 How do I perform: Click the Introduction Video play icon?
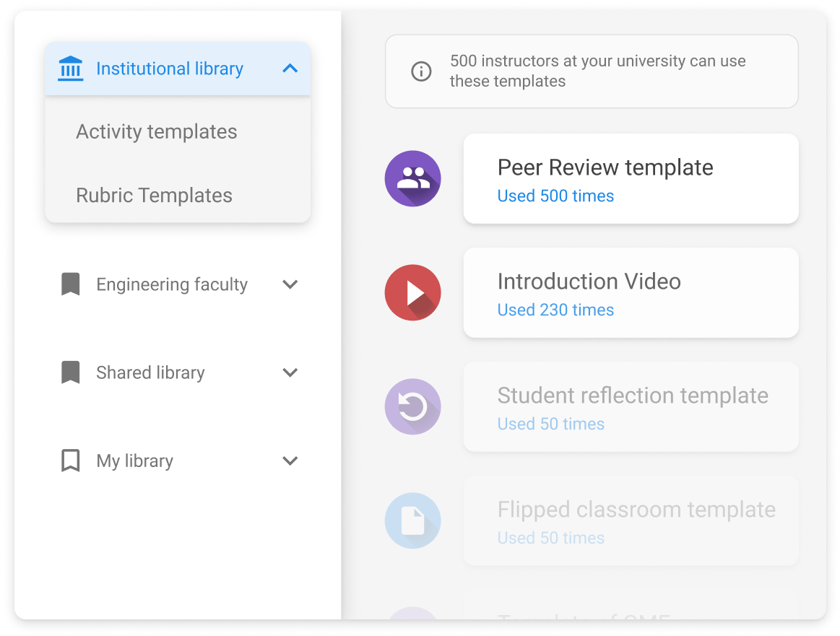coord(412,292)
